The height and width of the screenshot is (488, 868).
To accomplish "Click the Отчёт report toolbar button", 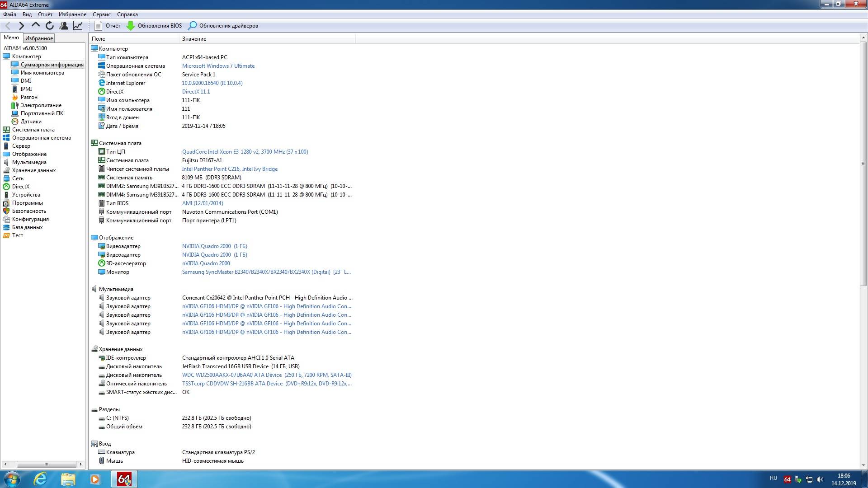I will pos(108,26).
